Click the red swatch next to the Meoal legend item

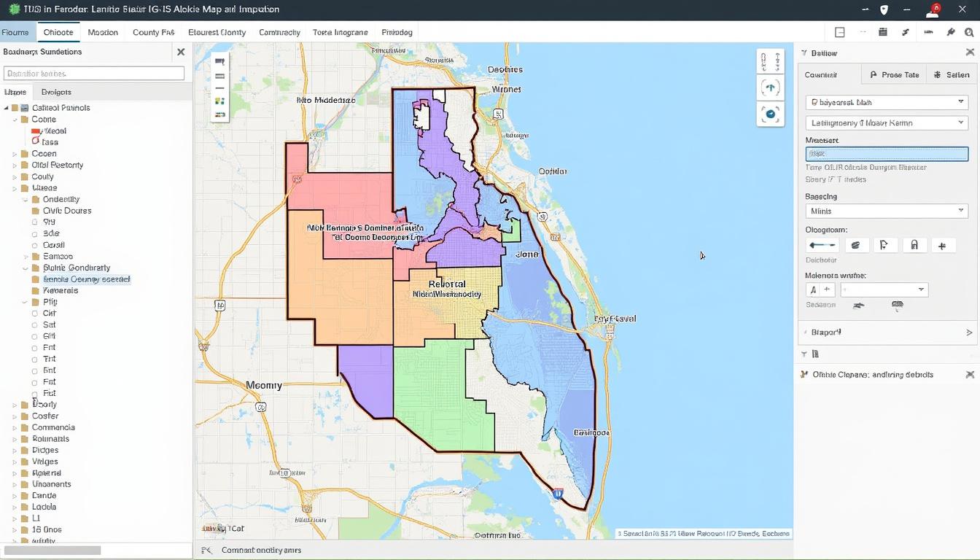tap(36, 131)
